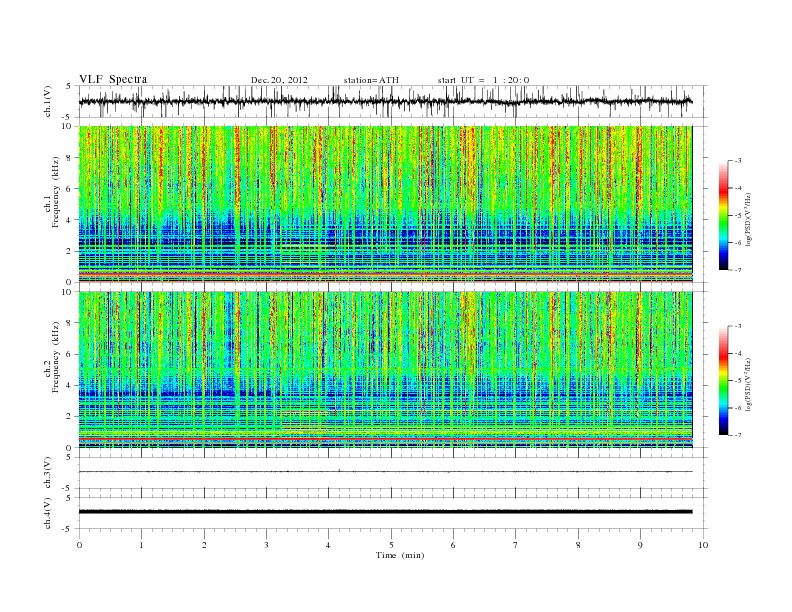Screen dimensions: 792x612
Task: Click the "6" kHz tick on ch.2 frequency axis
Action: pyautogui.click(x=69, y=354)
